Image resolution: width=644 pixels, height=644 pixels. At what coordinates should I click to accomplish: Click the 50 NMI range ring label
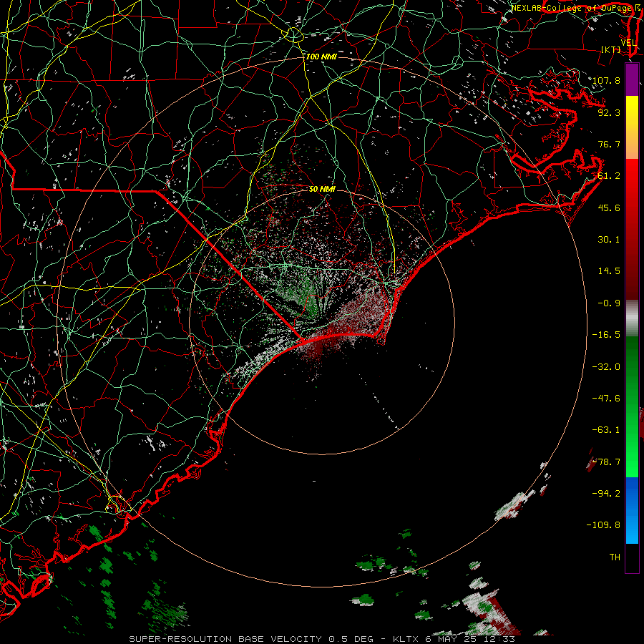tap(322, 189)
